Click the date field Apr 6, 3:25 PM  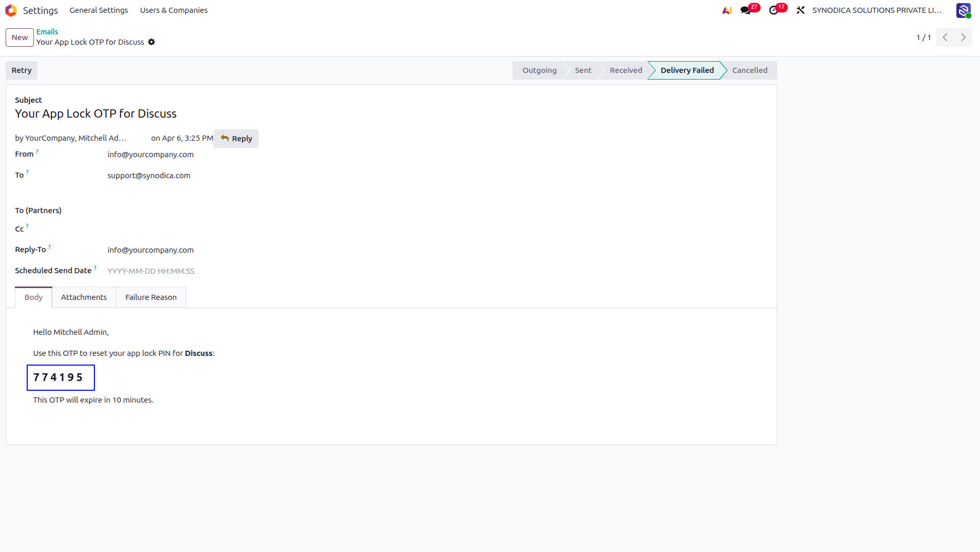coord(187,138)
